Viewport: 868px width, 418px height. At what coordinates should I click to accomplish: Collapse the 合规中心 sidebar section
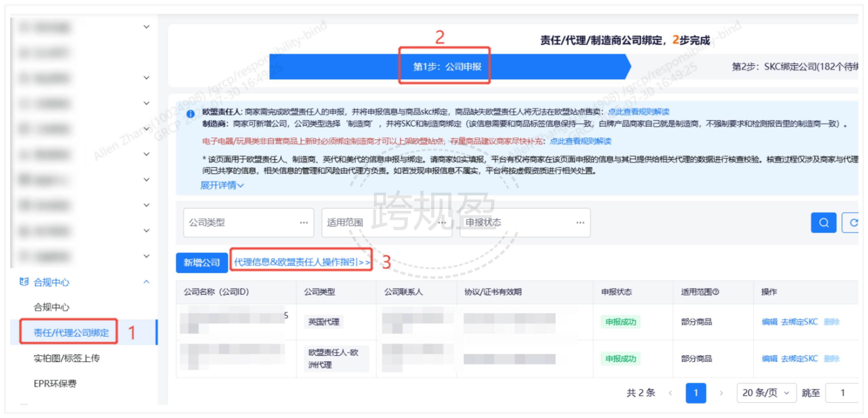(146, 282)
